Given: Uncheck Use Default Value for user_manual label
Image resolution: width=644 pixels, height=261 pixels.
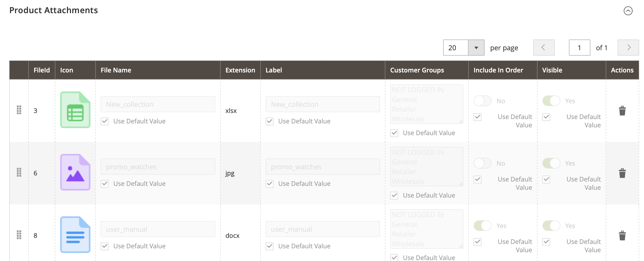Looking at the screenshot, I should click(x=270, y=246).
